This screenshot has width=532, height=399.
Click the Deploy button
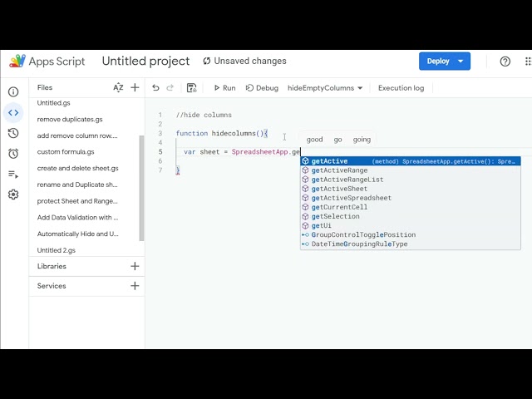pos(445,61)
